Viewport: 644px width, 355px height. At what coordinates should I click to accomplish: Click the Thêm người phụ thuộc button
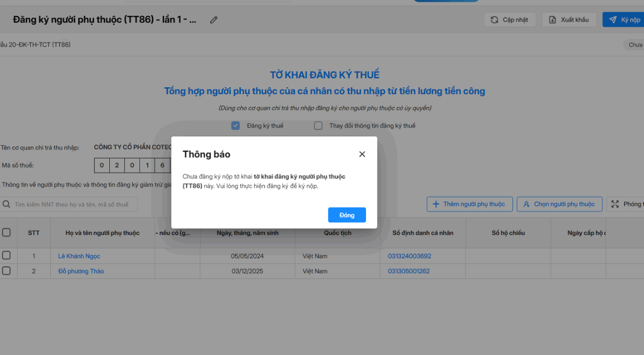(x=470, y=204)
